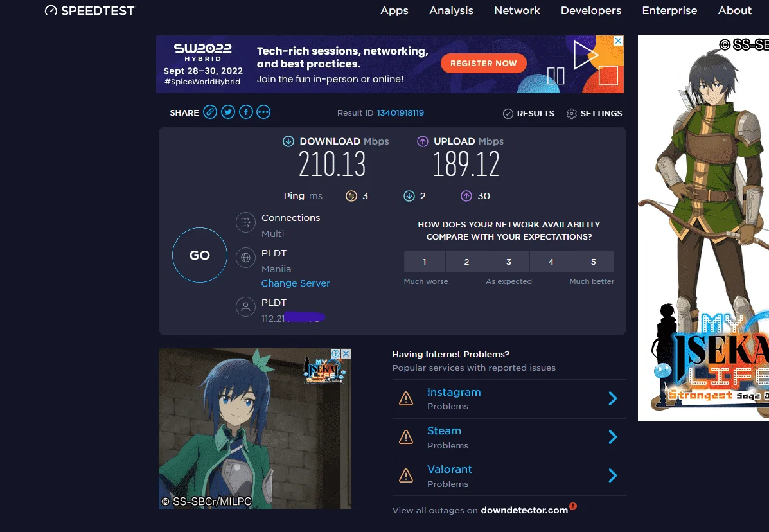Click the idle ping latency icon
This screenshot has height=532, width=769.
coord(351,196)
